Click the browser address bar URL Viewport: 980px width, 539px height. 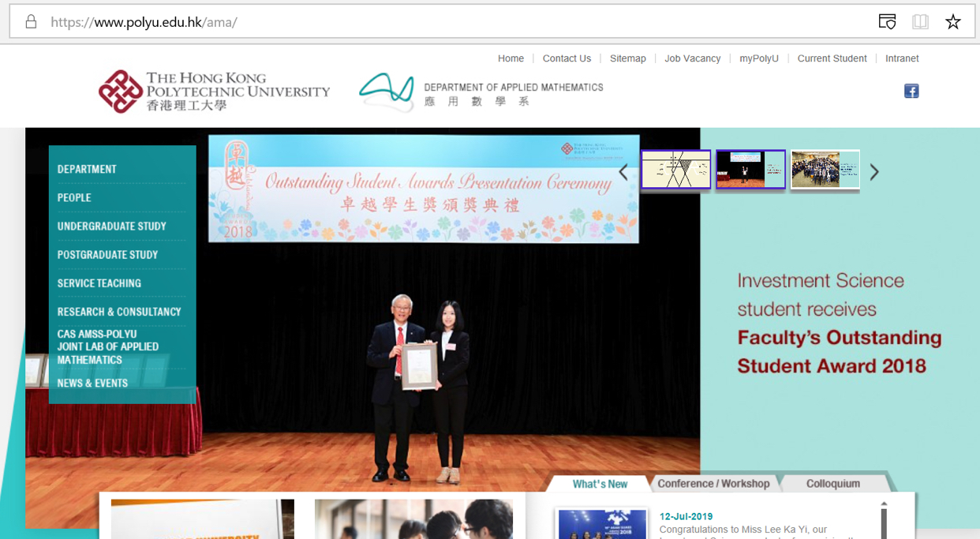click(x=144, y=22)
